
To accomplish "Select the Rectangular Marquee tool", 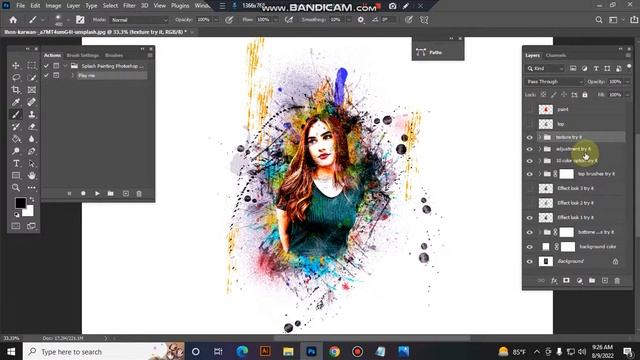I will pos(31,65).
